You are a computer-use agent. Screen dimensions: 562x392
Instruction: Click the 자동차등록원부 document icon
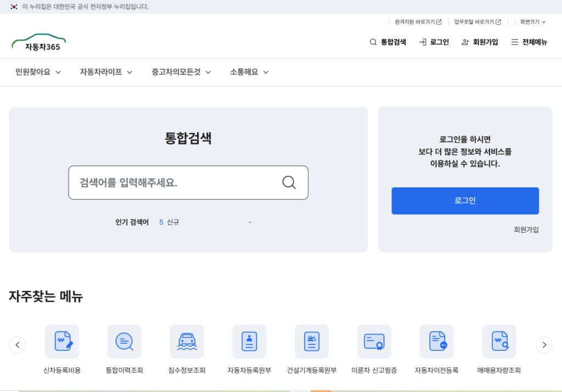coord(249,341)
